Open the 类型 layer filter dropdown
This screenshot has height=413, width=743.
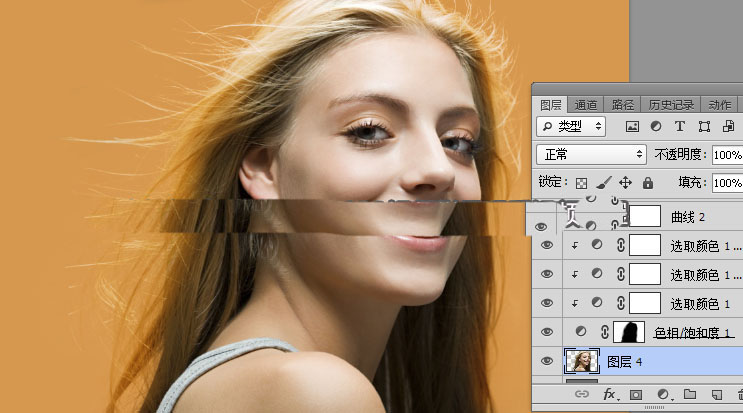(571, 127)
